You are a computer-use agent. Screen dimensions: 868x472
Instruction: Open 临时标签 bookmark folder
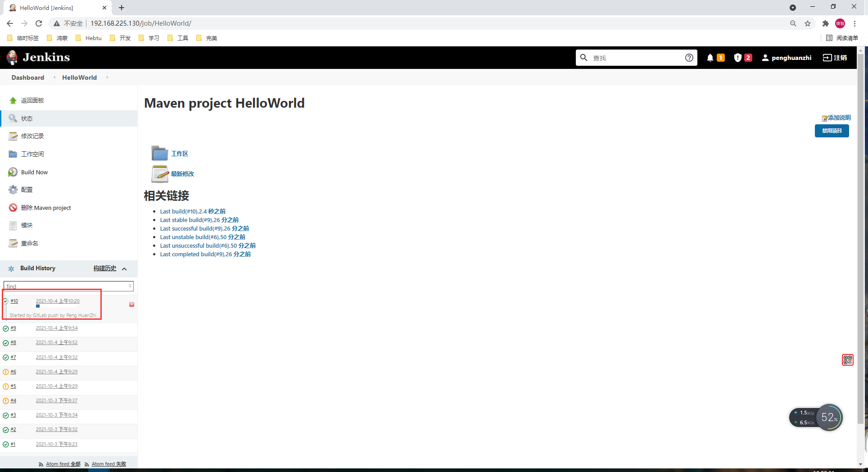[23, 38]
